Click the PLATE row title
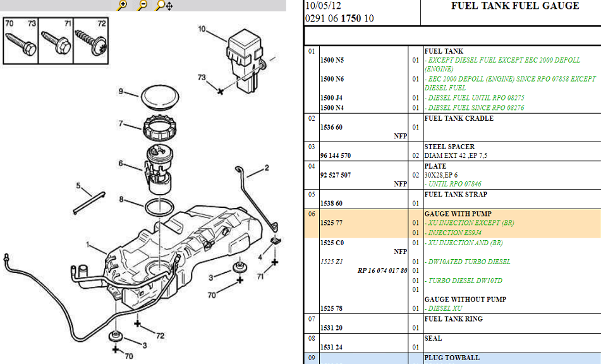The image size is (601, 364). point(435,166)
